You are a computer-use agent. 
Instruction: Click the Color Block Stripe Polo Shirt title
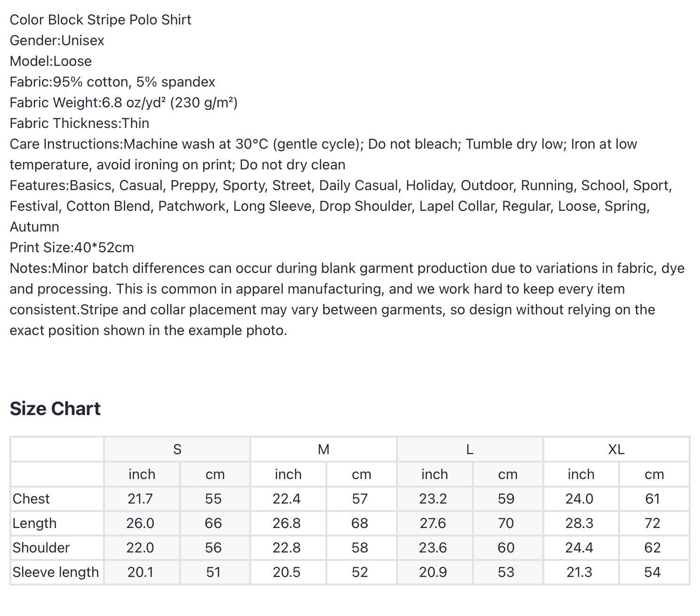coord(100,20)
